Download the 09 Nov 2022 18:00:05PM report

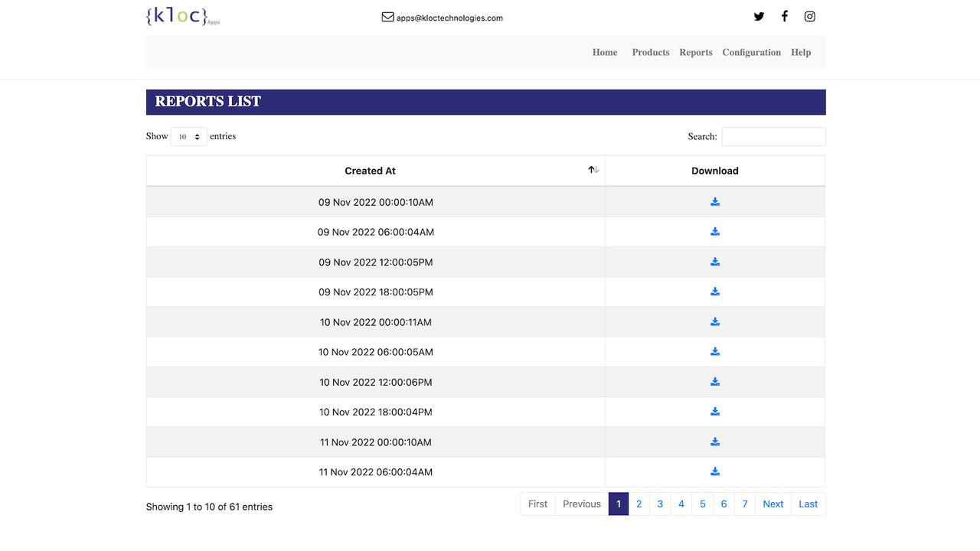[x=715, y=292]
